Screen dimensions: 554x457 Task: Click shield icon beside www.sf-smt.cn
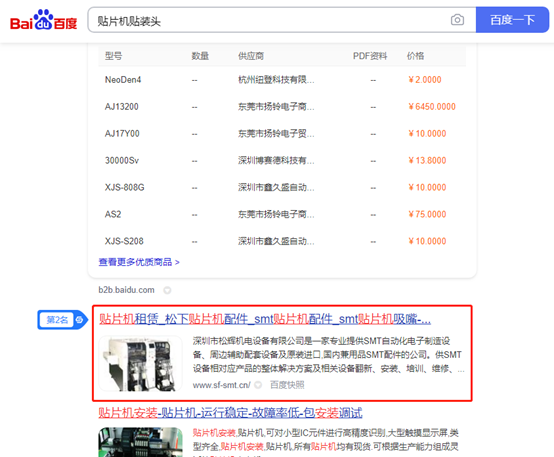258,385
